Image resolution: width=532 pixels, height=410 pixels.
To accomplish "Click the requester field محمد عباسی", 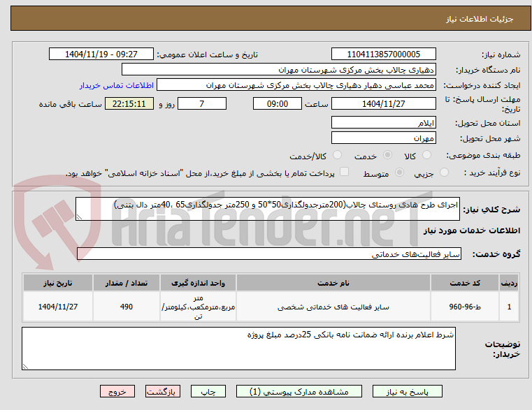I will (296, 85).
